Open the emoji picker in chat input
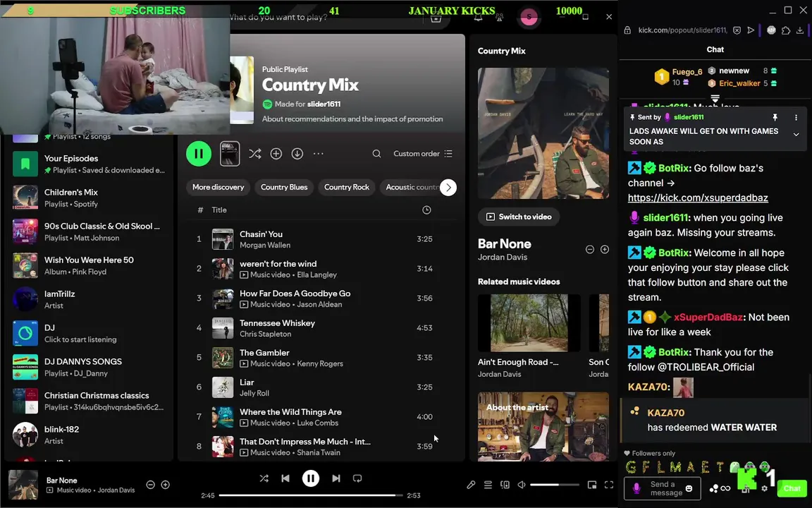The width and height of the screenshot is (812, 508). click(689, 488)
